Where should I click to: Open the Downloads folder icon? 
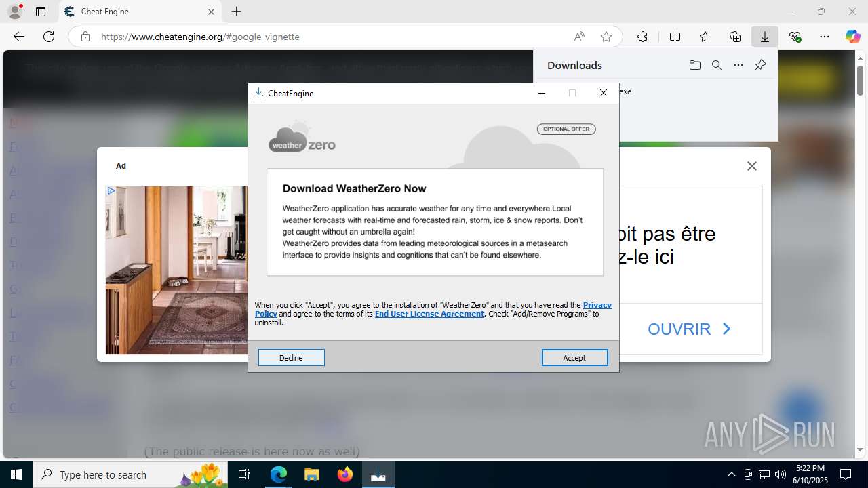pyautogui.click(x=694, y=65)
